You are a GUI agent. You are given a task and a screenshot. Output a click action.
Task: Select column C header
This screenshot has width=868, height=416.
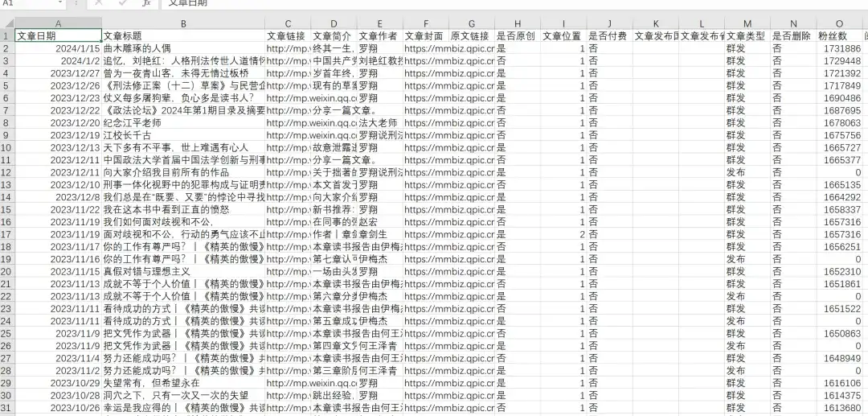tap(288, 24)
